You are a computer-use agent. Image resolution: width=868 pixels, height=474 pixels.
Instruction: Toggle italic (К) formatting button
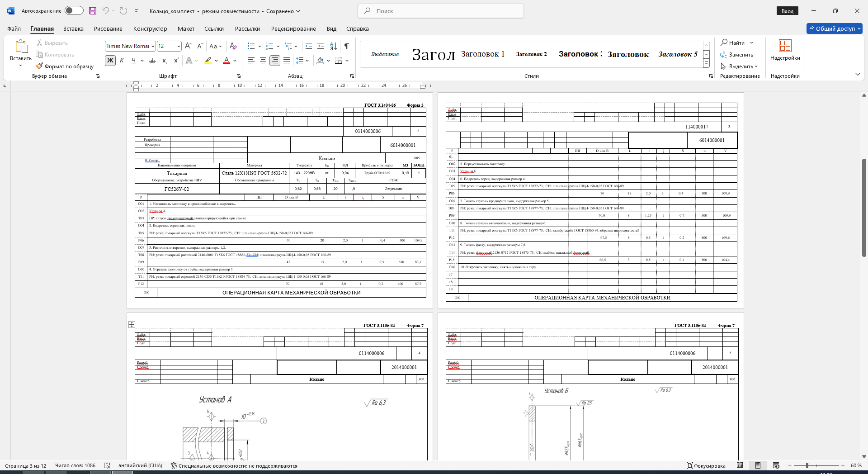point(122,61)
